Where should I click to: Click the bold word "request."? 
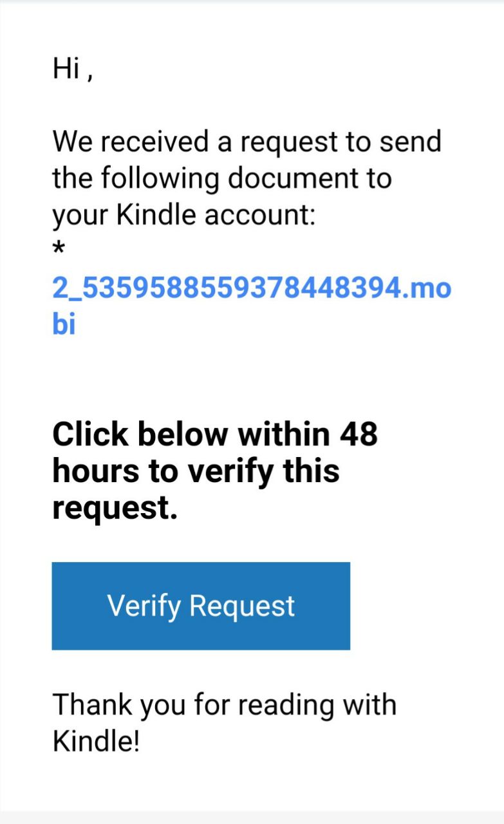pyautogui.click(x=115, y=509)
